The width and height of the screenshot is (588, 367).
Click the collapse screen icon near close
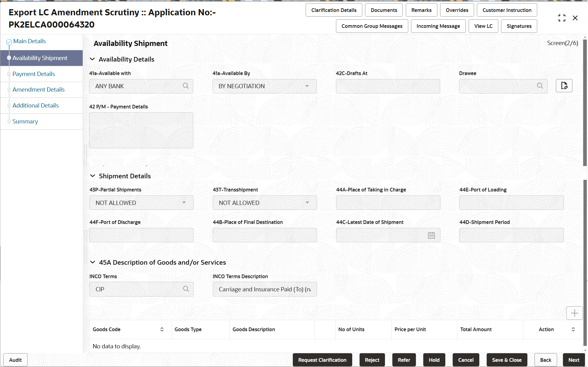coord(562,18)
